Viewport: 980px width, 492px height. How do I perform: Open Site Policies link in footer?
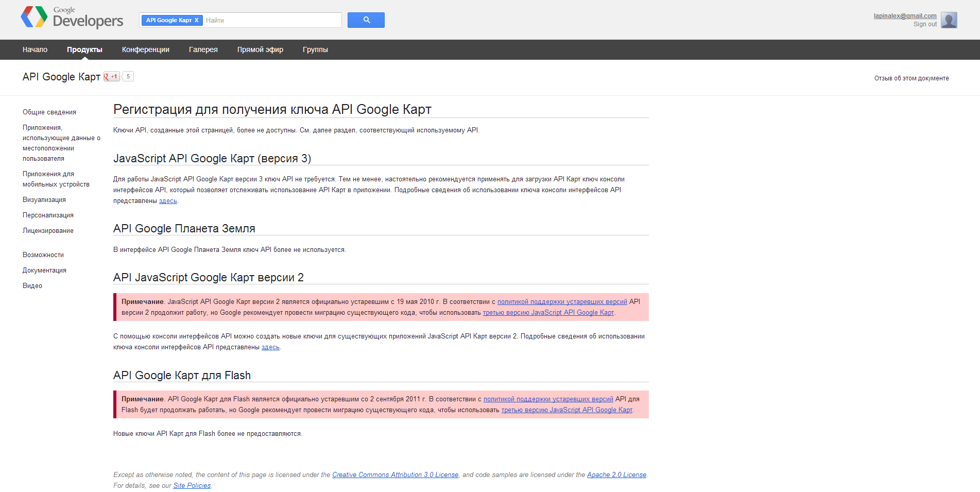point(192,486)
